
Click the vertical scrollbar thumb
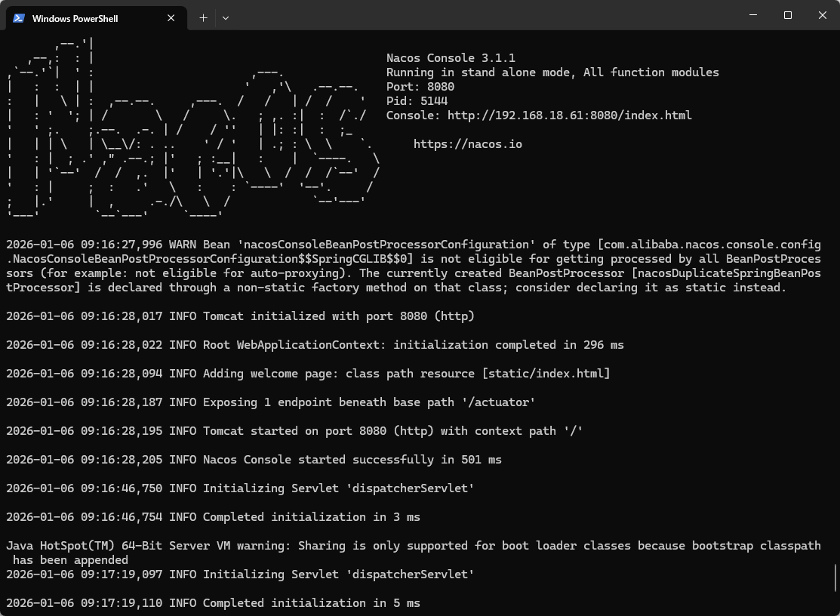[x=835, y=577]
